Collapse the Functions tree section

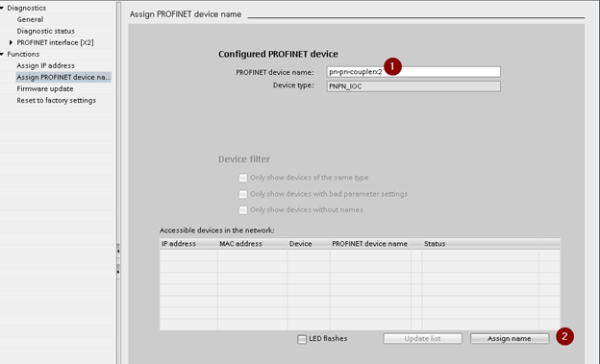pyautogui.click(x=2, y=54)
